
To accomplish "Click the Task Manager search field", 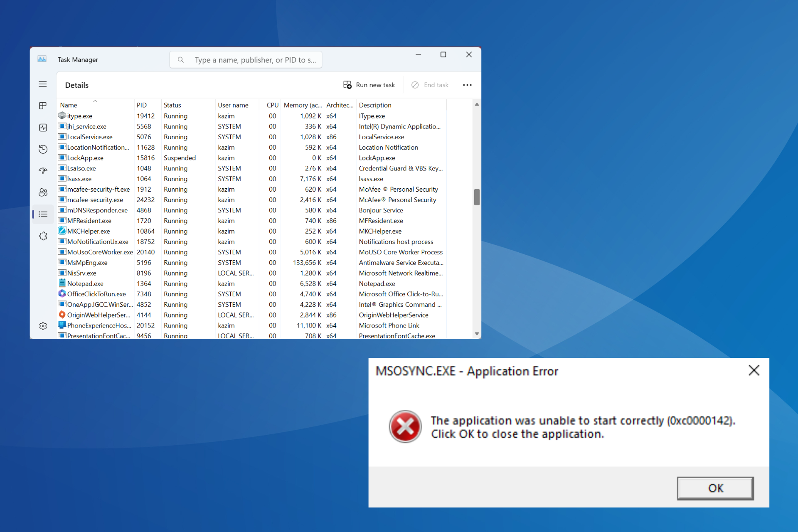I will pyautogui.click(x=246, y=60).
